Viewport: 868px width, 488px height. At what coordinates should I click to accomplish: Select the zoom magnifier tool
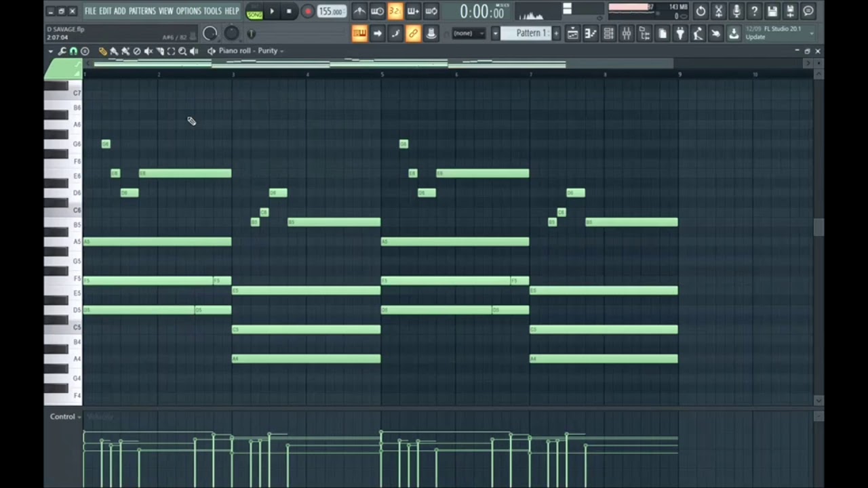point(182,52)
